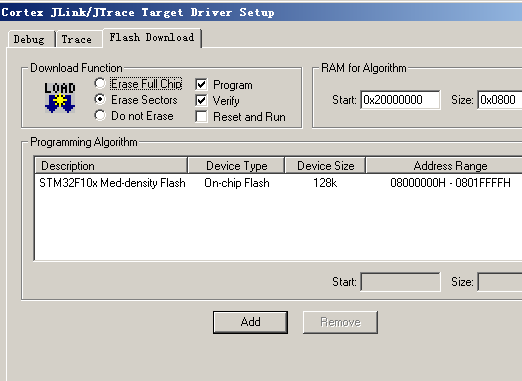Click the RAM Size field 0x0800

click(x=500, y=100)
